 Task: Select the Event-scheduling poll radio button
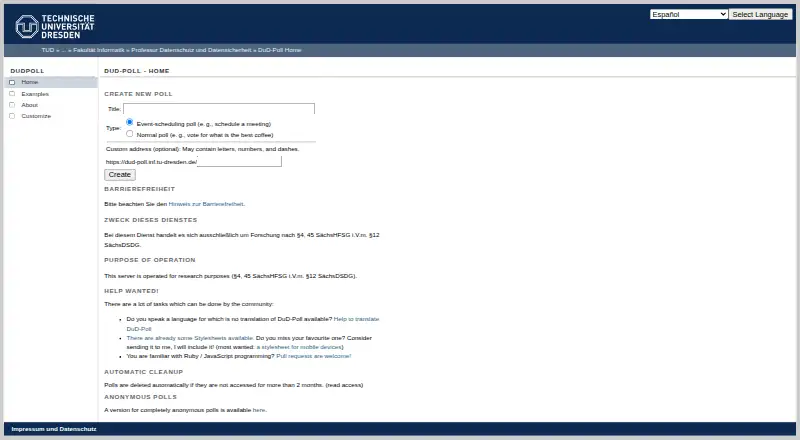[130, 123]
